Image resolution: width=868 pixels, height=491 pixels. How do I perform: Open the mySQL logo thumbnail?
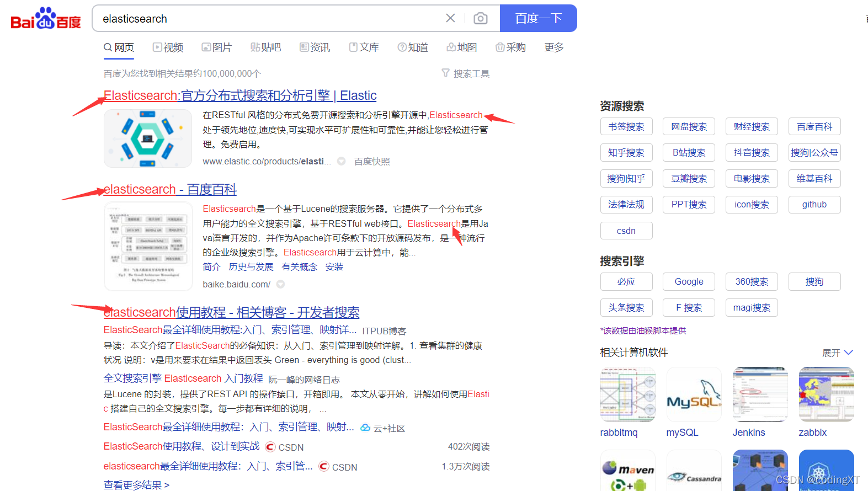pyautogui.click(x=694, y=394)
